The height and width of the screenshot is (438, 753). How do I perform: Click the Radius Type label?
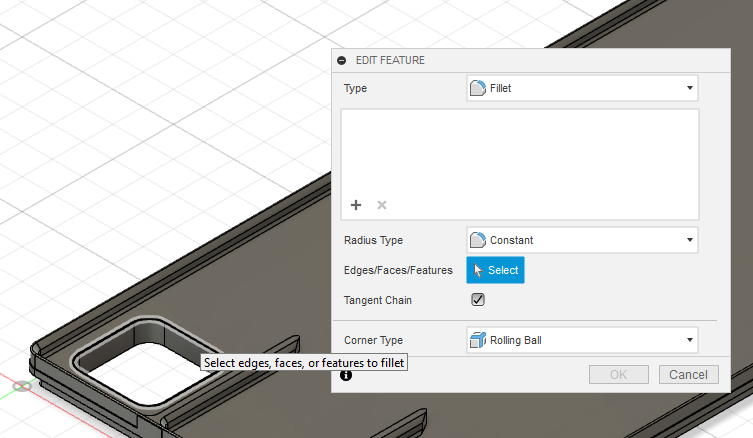(373, 240)
